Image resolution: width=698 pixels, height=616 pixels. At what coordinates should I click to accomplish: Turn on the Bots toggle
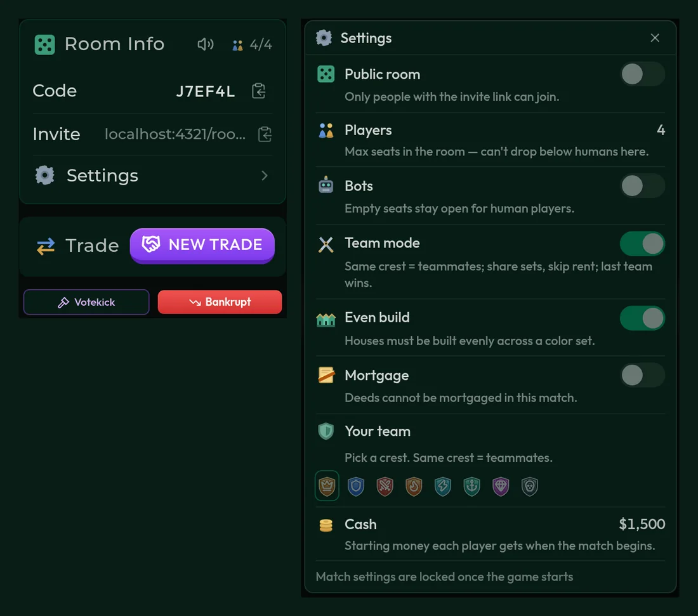pyautogui.click(x=642, y=186)
